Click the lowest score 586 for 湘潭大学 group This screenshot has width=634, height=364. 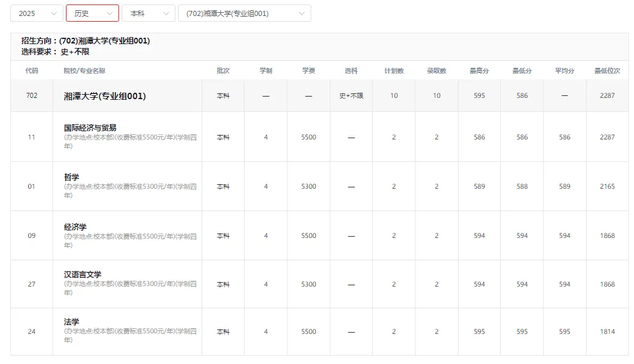(x=522, y=96)
